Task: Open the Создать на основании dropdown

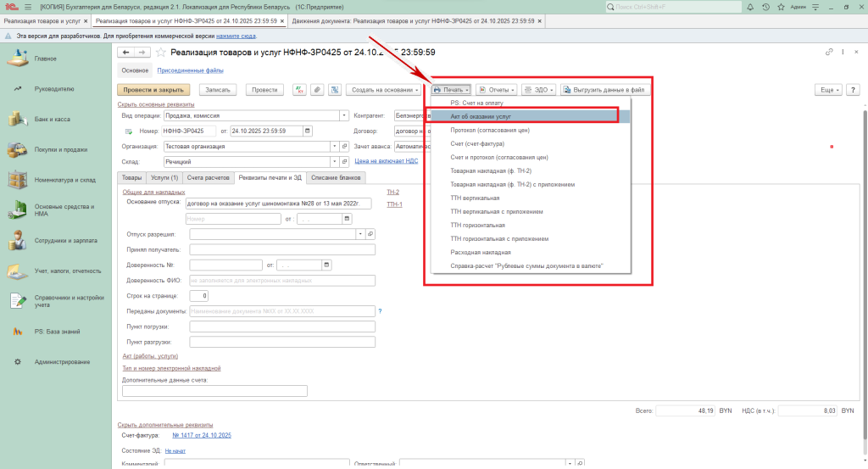Action: click(x=384, y=89)
